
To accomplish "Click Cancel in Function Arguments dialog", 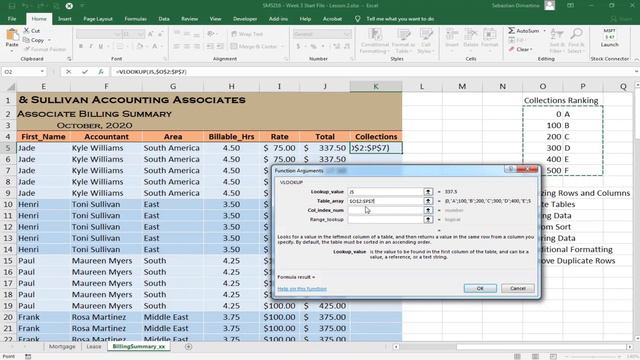I will point(518,288).
